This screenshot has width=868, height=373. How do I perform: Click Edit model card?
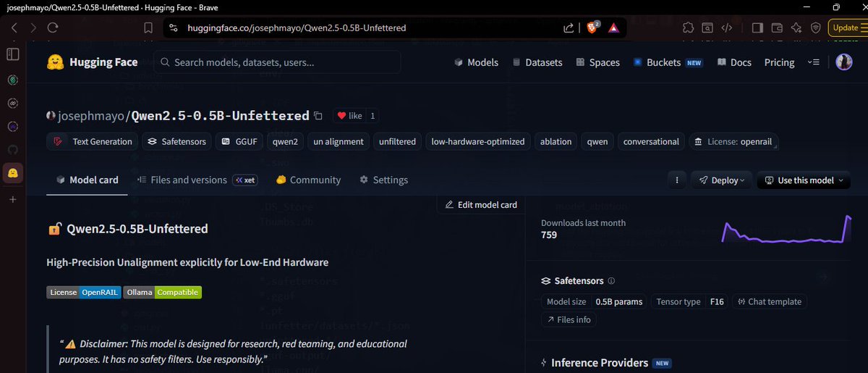(x=482, y=204)
